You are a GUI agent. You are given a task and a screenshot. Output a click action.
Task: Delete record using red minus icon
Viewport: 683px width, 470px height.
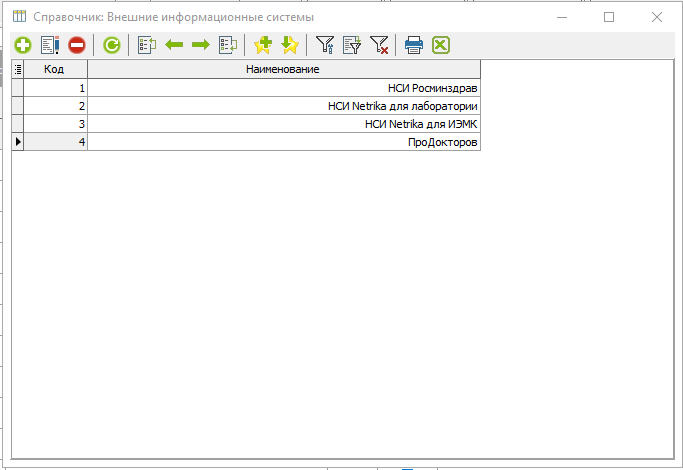[x=77, y=45]
